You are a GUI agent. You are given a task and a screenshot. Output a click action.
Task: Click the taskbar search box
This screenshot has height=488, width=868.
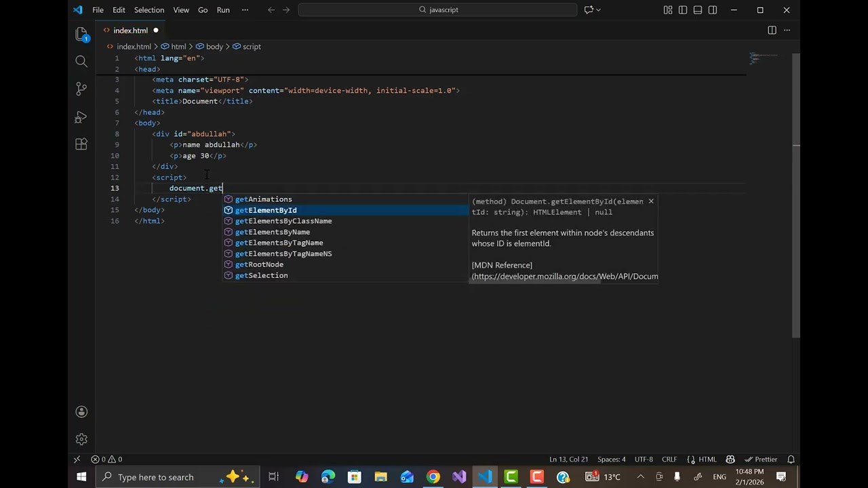176,477
